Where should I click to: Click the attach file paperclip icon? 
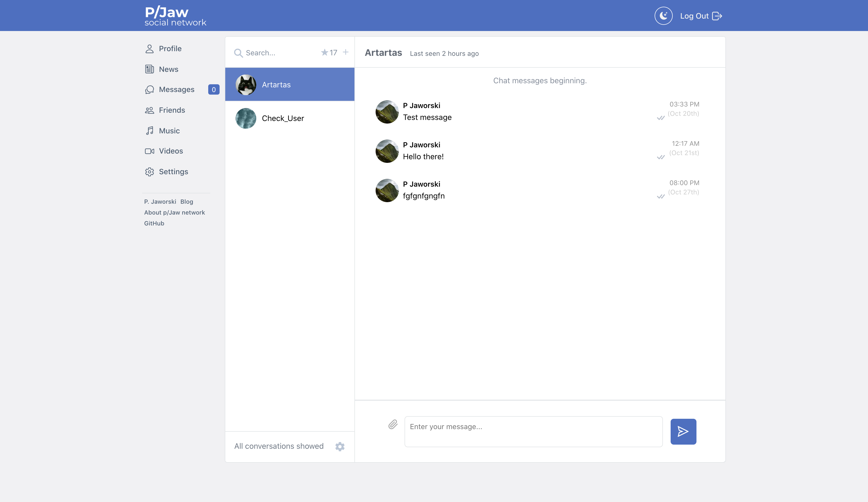click(393, 424)
